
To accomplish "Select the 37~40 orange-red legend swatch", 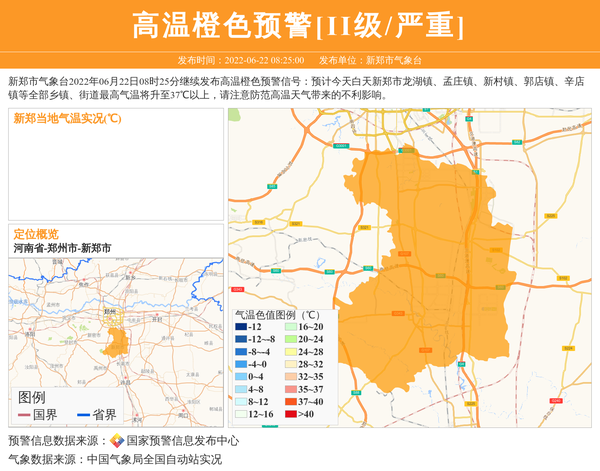I will (289, 402).
